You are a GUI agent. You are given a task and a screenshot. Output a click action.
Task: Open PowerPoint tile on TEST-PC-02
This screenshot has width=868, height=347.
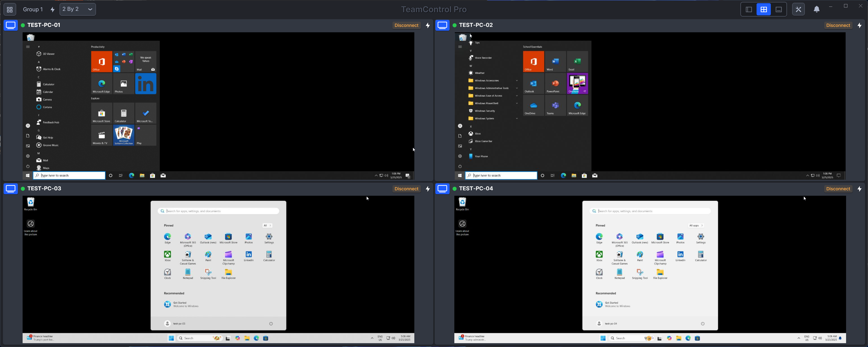click(555, 84)
